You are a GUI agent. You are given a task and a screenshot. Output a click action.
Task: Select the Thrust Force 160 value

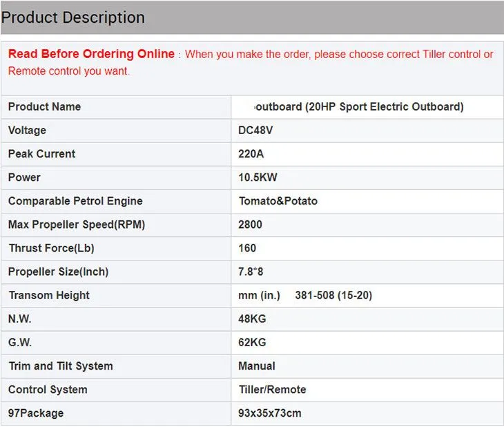[x=247, y=248]
